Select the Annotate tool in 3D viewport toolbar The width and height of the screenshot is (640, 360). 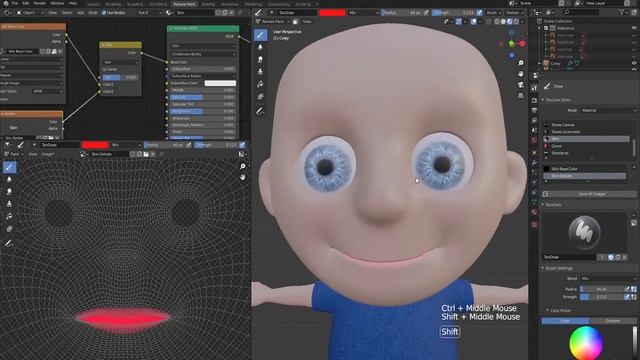click(x=260, y=111)
